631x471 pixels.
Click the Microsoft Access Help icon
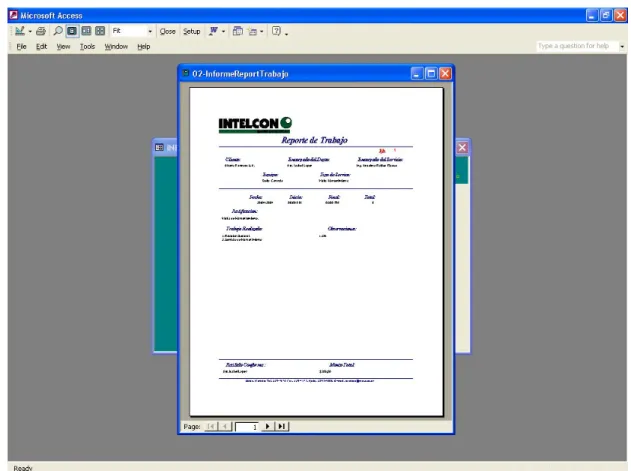point(276,31)
